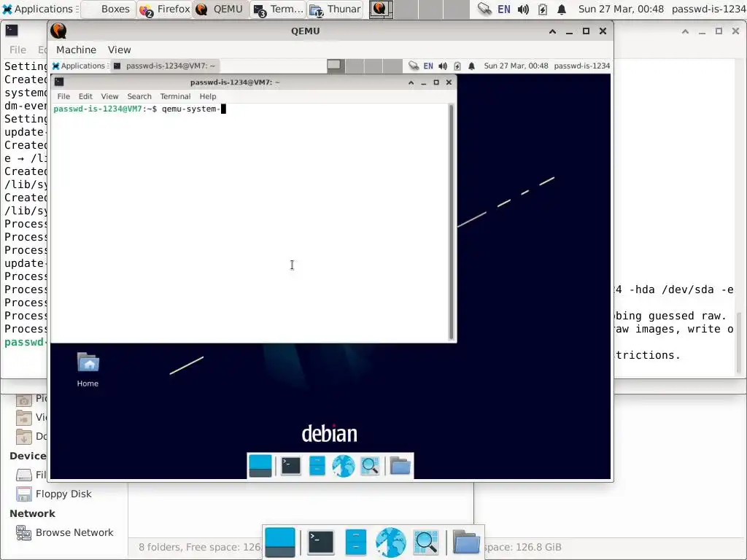Image resolution: width=747 pixels, height=560 pixels.
Task: Select Browse Network in Thunar sidebar
Action: point(75,532)
